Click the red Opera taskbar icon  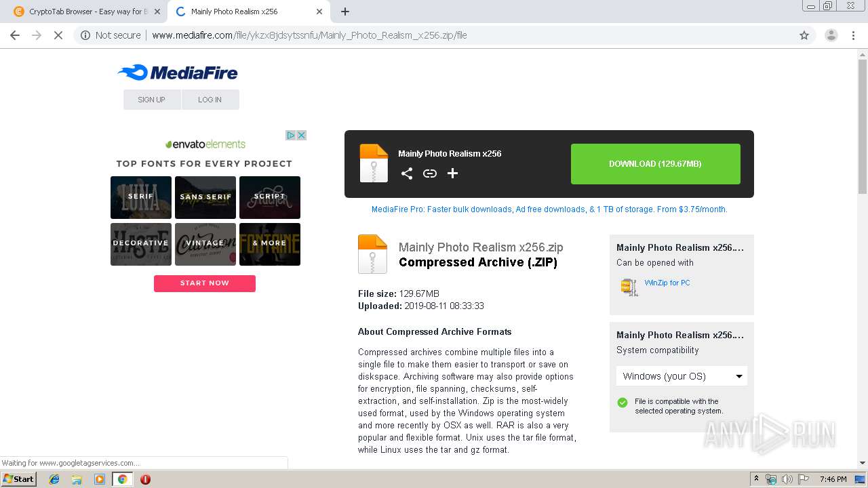[x=145, y=479]
